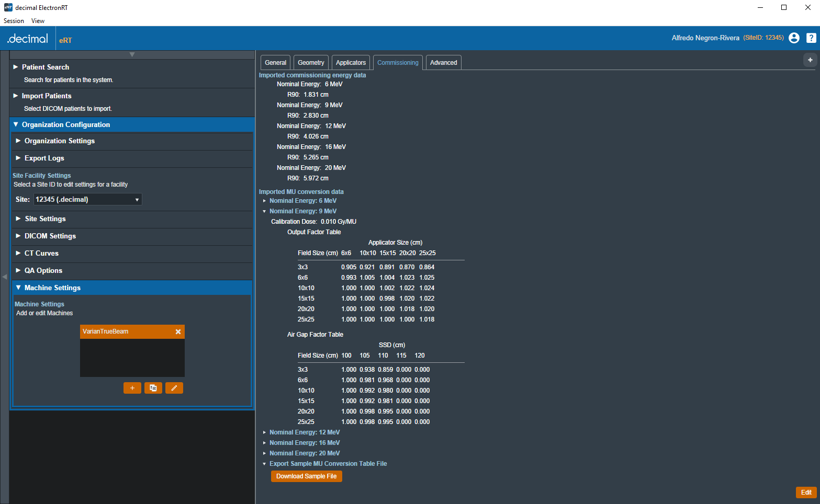Click the add machine plus icon
This screenshot has height=504, width=820.
tap(132, 388)
